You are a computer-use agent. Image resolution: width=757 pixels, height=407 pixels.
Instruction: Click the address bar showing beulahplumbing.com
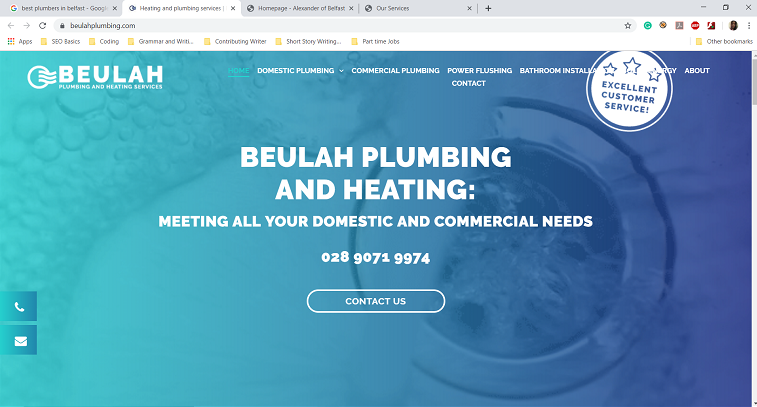tap(338, 26)
